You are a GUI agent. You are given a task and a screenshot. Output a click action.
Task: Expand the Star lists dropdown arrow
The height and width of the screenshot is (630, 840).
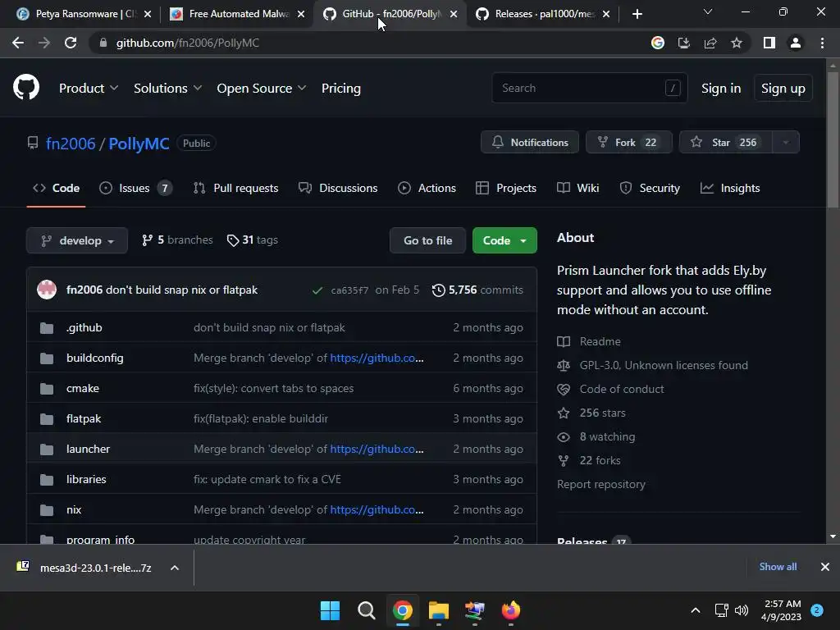[786, 143]
